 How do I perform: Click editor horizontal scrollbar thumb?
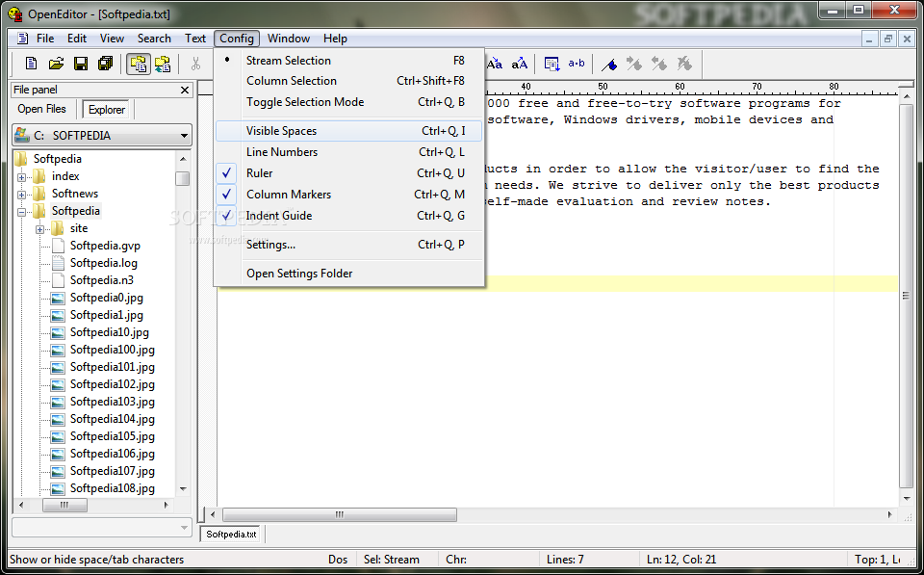[340, 515]
